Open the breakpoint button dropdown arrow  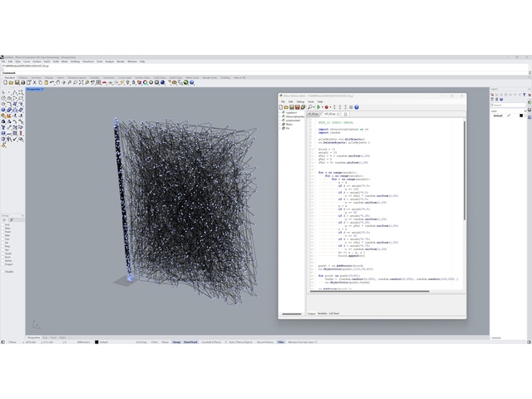331,107
